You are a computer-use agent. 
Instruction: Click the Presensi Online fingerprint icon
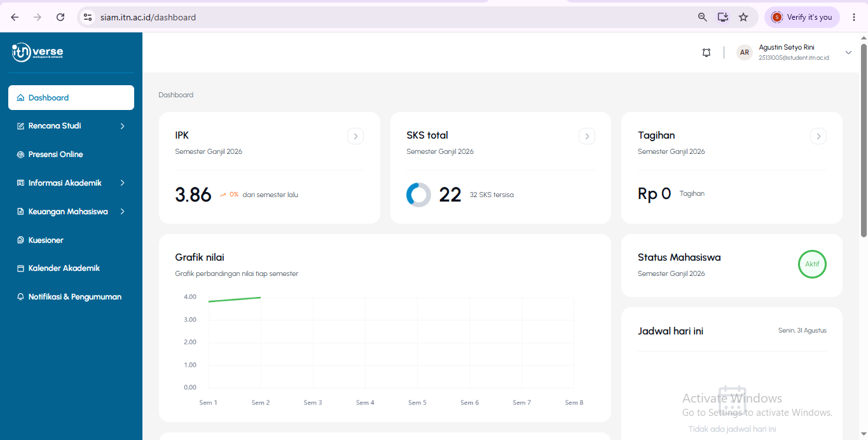coord(20,155)
